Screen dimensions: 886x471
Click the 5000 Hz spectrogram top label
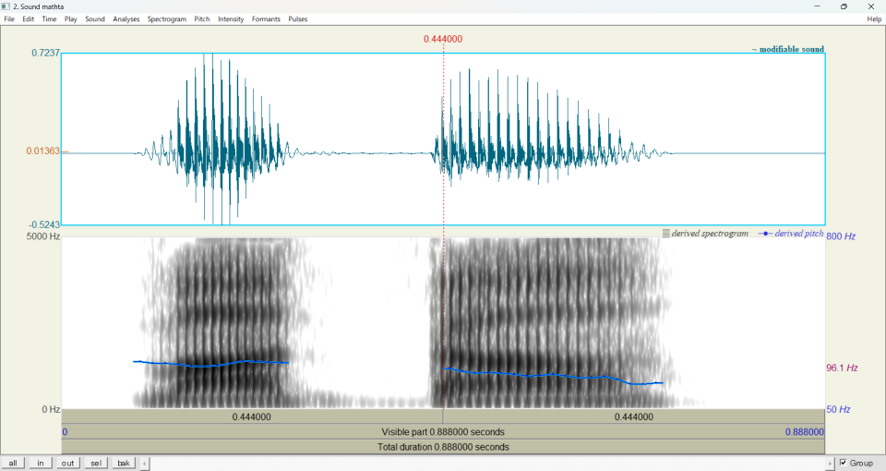coord(43,236)
